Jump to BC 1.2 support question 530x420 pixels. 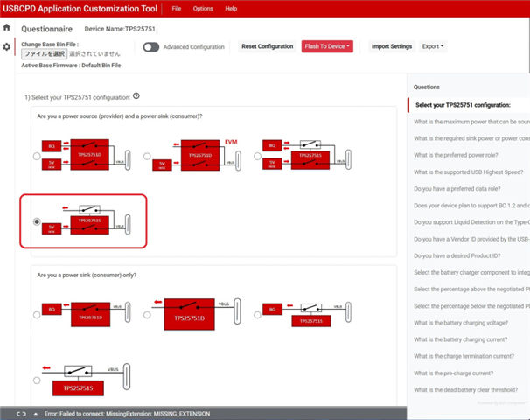coord(471,206)
